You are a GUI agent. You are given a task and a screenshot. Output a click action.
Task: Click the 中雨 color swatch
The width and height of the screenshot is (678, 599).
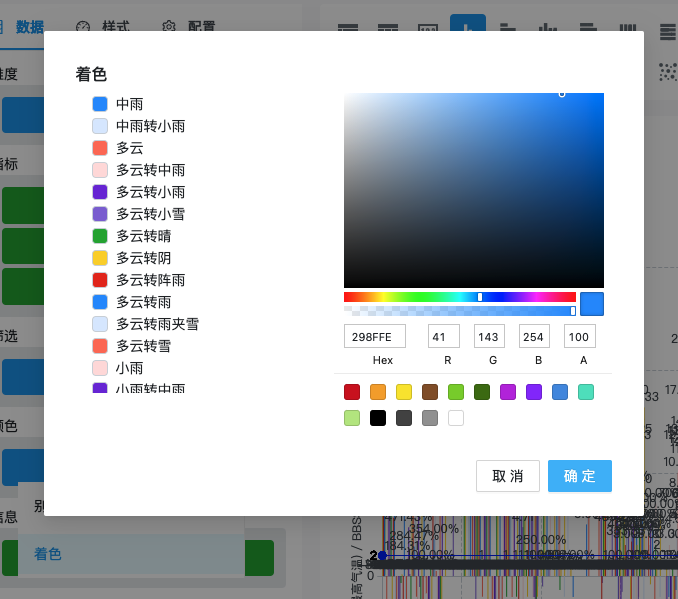coord(100,104)
